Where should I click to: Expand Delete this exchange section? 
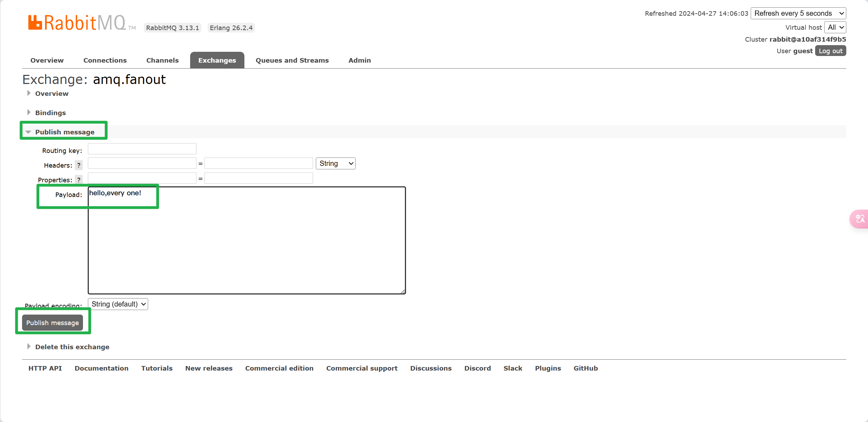[x=72, y=347]
